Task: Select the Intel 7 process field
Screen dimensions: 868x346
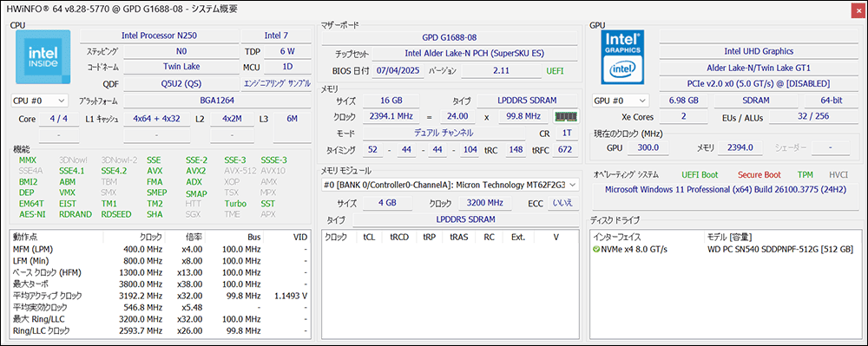Action: (x=276, y=36)
